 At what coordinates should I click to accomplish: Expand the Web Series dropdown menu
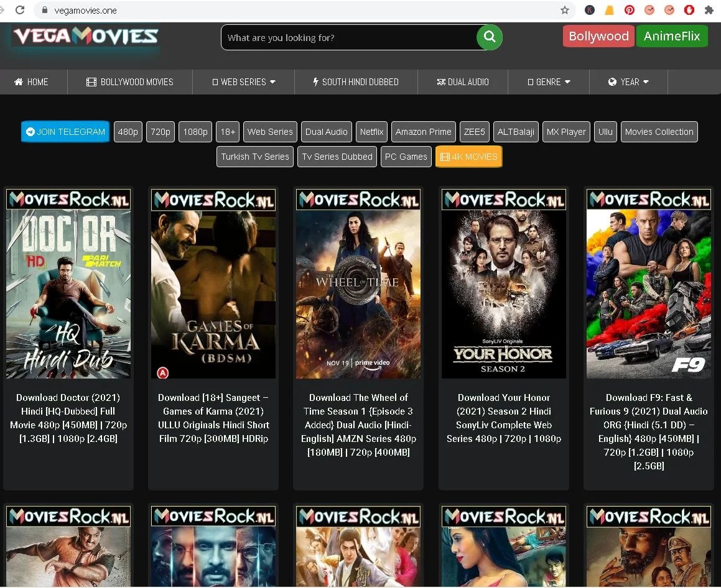(x=244, y=82)
